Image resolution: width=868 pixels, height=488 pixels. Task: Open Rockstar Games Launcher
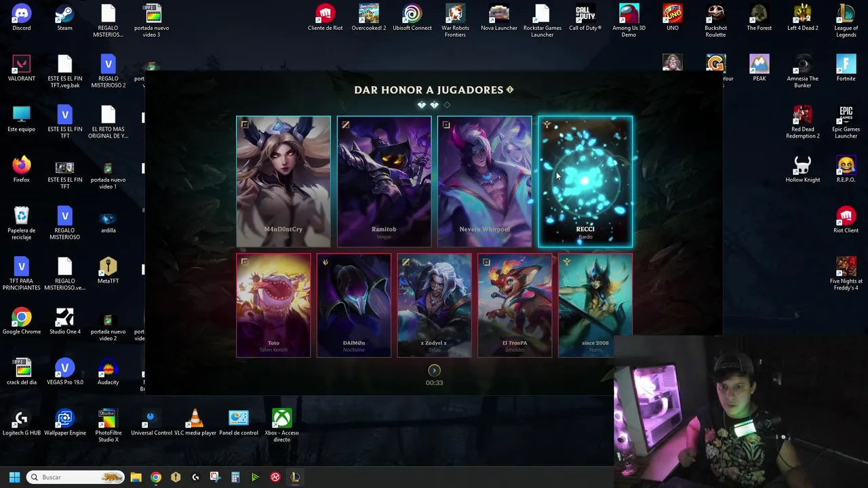(x=542, y=20)
